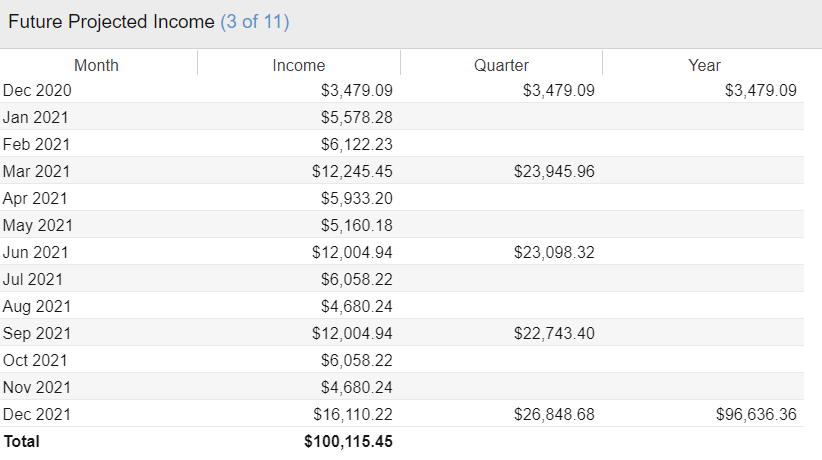
Task: Click the Year column header
Action: click(x=704, y=65)
